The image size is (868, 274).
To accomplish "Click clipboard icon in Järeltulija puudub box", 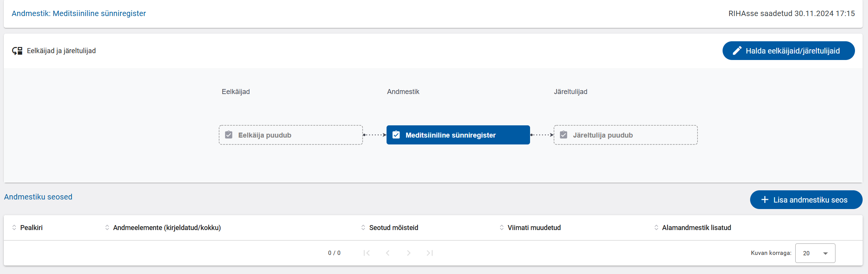I will click(564, 135).
